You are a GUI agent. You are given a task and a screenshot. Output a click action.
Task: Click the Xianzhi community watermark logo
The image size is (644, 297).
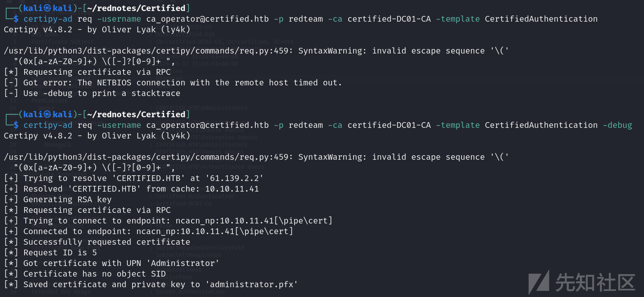(582, 282)
